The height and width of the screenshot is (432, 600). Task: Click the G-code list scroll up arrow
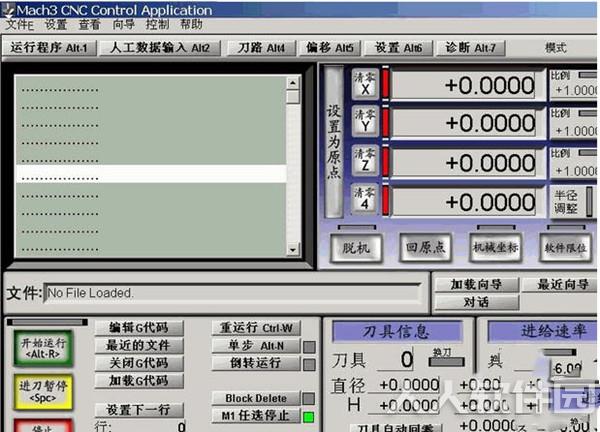click(x=292, y=82)
